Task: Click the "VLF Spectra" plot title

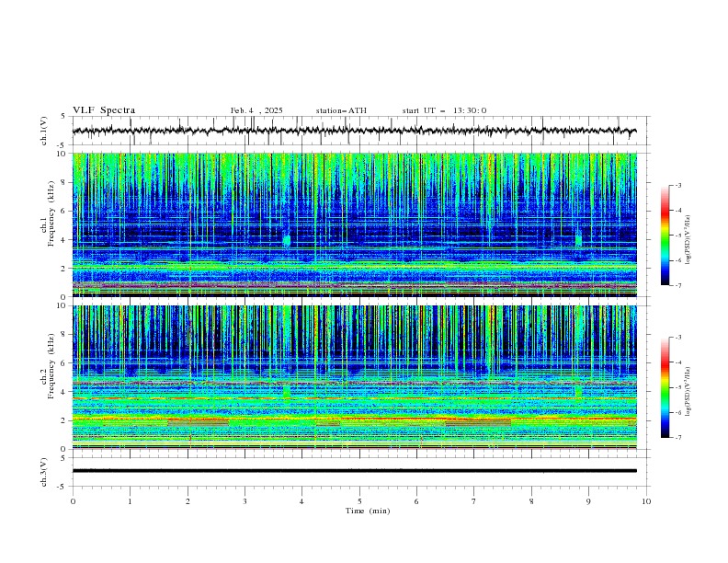Action: (104, 110)
